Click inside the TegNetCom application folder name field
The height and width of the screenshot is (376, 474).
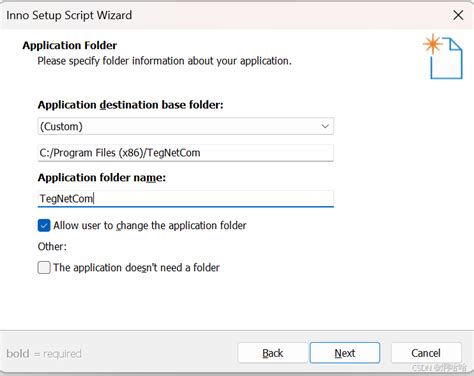(186, 199)
